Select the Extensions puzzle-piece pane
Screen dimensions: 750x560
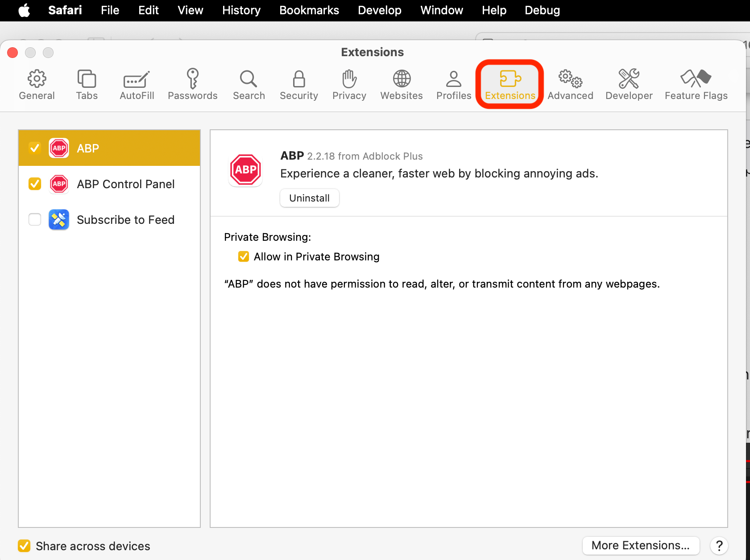click(x=510, y=85)
